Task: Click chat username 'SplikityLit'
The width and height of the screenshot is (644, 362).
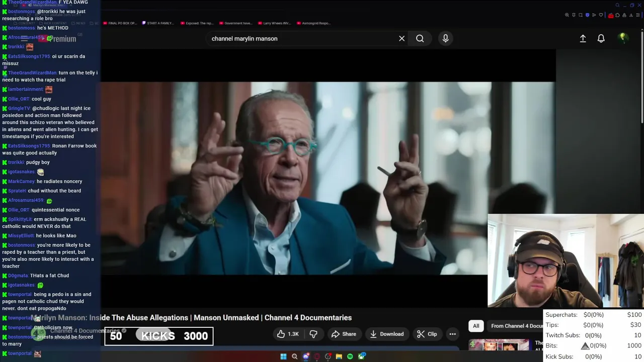Action: 20,219
